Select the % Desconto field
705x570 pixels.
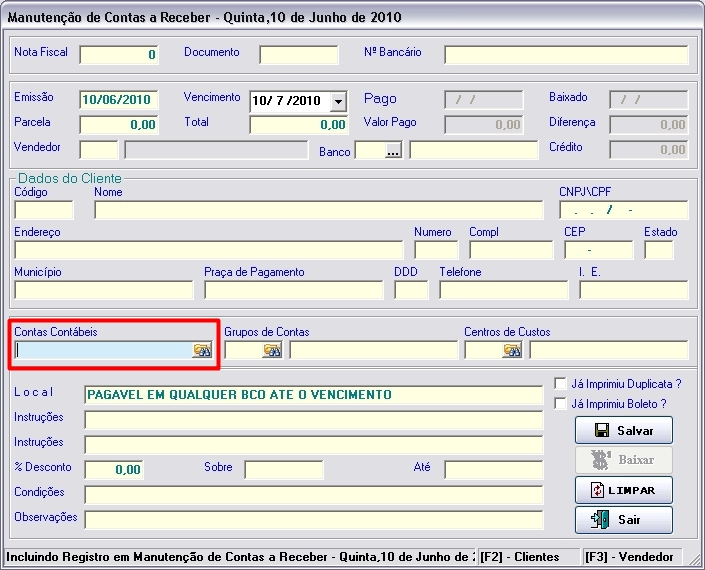click(x=113, y=470)
